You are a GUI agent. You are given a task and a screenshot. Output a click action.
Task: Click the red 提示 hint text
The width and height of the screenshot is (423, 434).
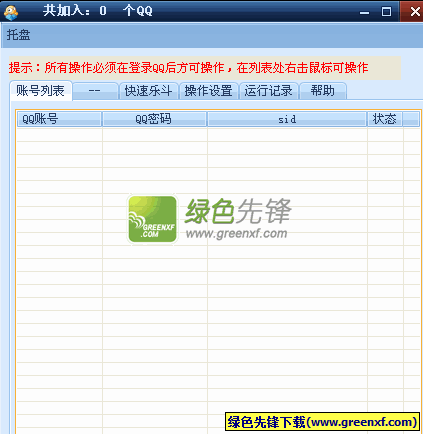189,68
